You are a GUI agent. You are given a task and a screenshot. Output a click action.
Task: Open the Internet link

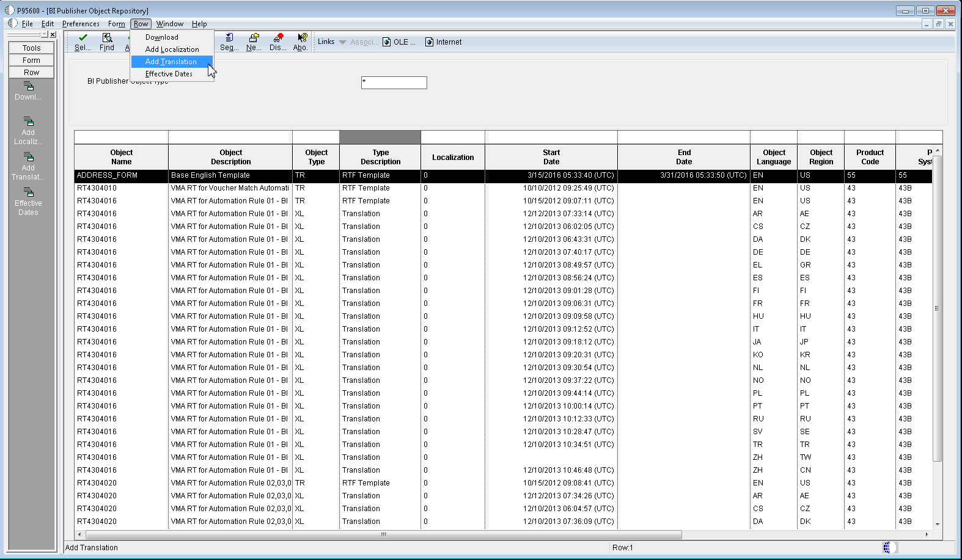tap(444, 42)
